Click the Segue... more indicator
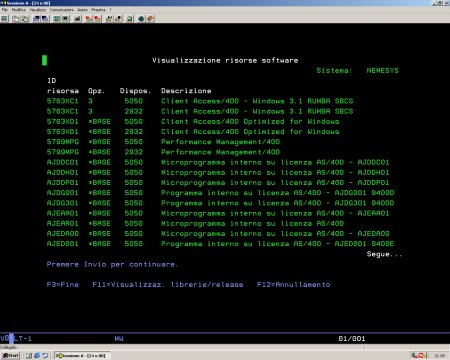The image size is (450, 360). (x=384, y=254)
